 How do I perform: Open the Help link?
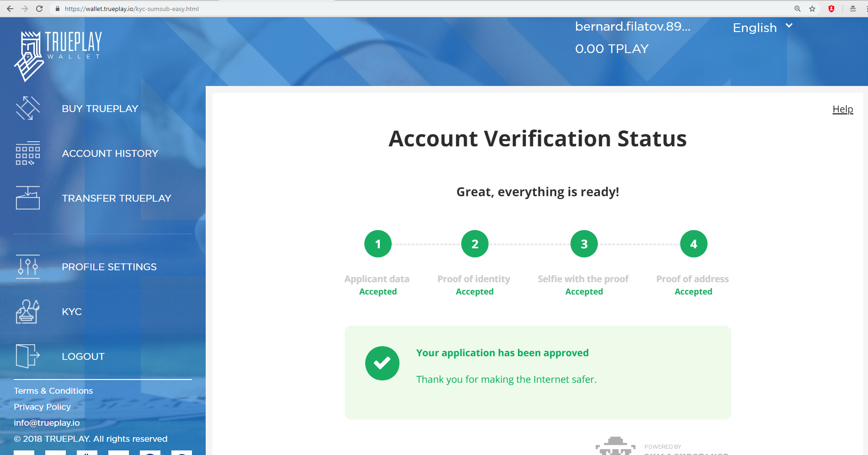843,109
